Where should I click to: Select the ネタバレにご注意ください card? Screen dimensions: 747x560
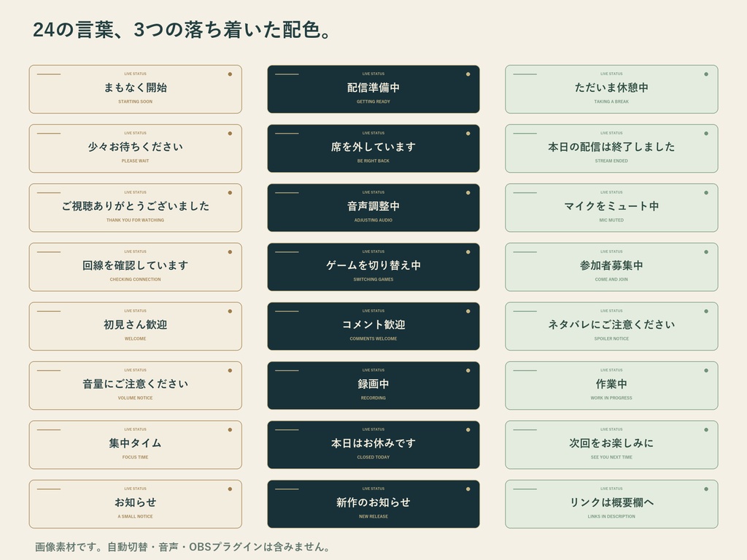612,326
